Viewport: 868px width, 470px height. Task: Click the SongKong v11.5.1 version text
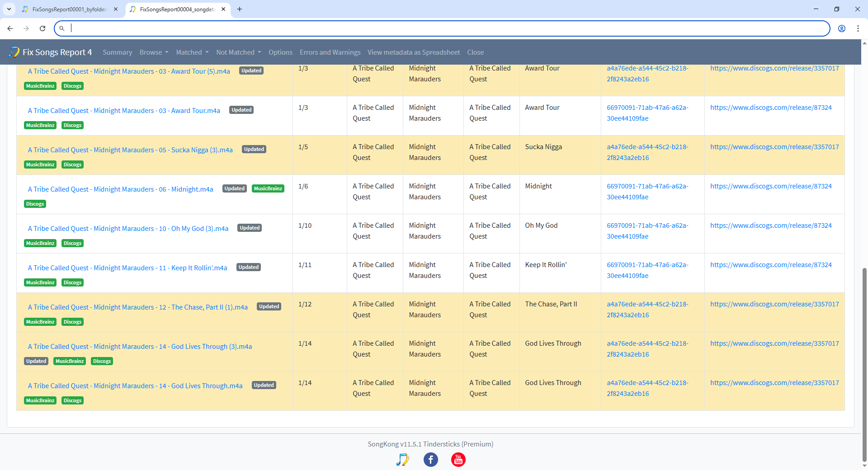click(x=430, y=444)
